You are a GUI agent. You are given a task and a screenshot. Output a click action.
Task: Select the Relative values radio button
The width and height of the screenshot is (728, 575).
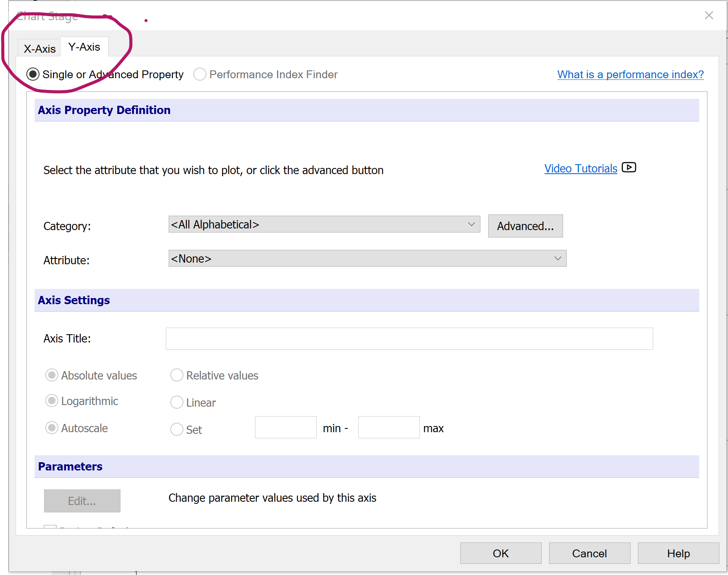177,375
